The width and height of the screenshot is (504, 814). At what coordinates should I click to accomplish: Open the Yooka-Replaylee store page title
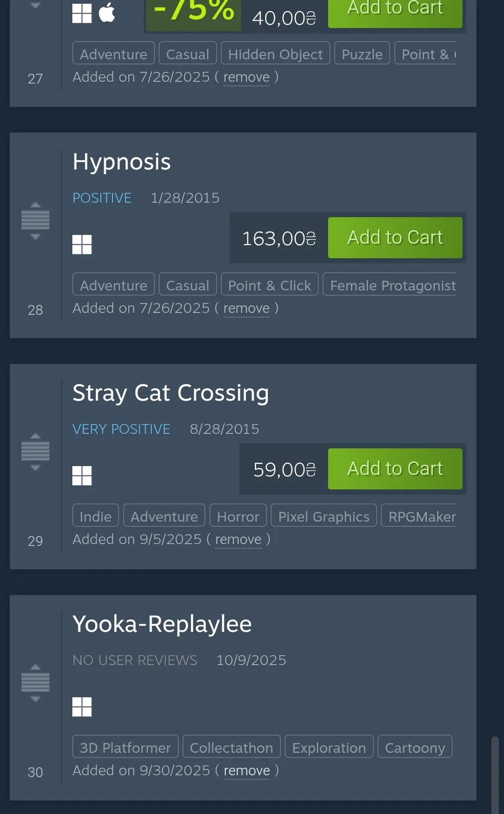[x=162, y=624]
